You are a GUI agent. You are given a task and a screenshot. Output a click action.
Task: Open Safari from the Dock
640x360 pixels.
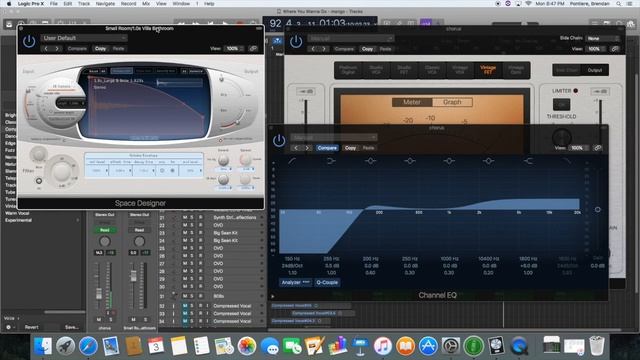[88, 347]
